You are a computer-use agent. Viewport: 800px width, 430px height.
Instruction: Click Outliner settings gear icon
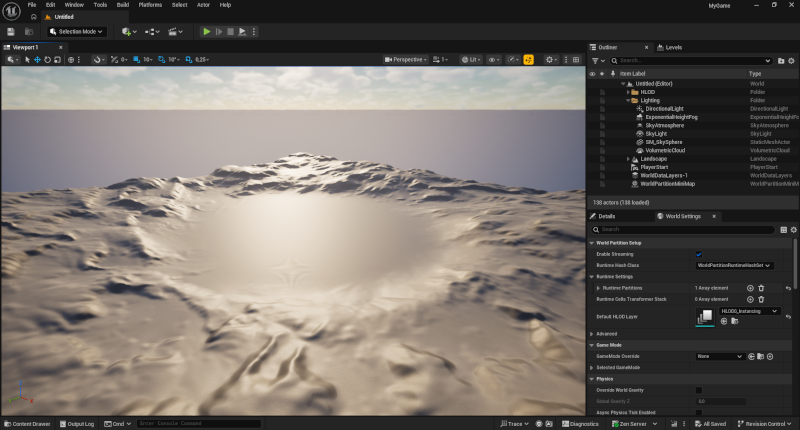[792, 61]
